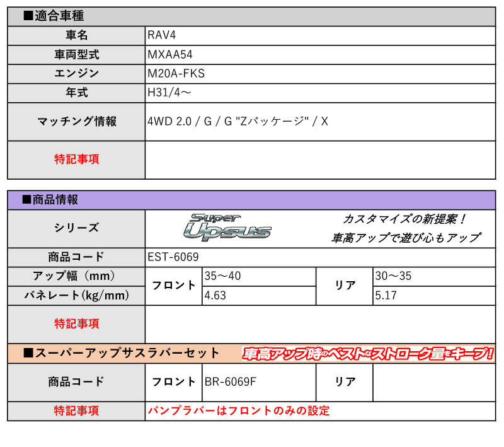504x447 pixels.
Task: Click the EST-6069 product code
Action: (173, 257)
